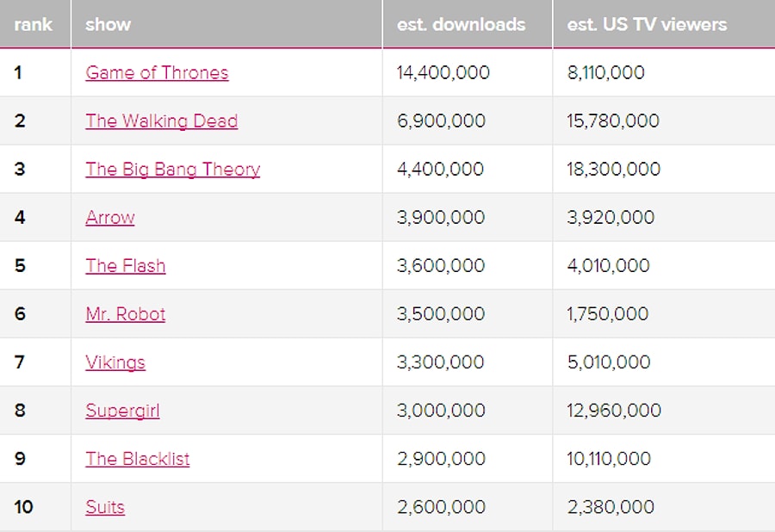
Task: Click the rank 1 cell
Action: click(x=19, y=73)
